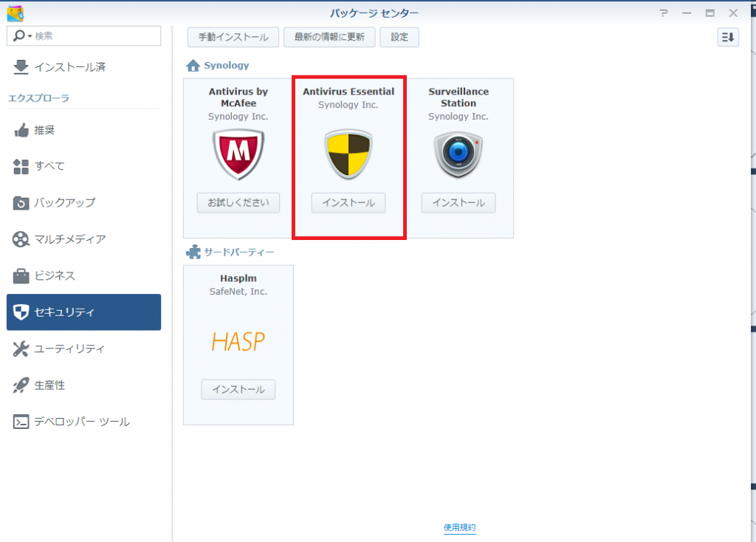Open Surveillance Station package title
This screenshot has height=542, width=756.
(458, 97)
